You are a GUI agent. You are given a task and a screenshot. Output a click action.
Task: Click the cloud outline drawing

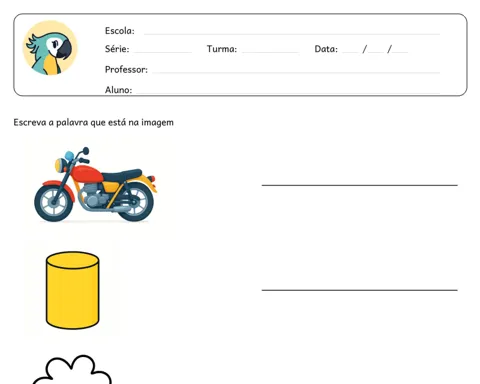click(x=72, y=369)
